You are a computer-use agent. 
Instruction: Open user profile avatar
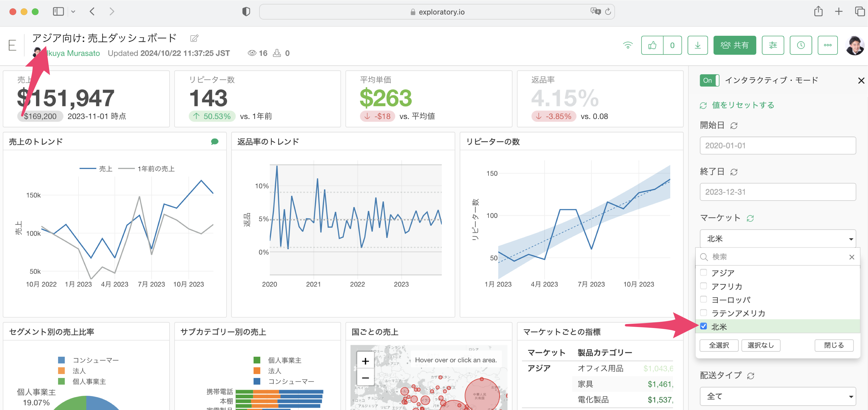coord(855,45)
